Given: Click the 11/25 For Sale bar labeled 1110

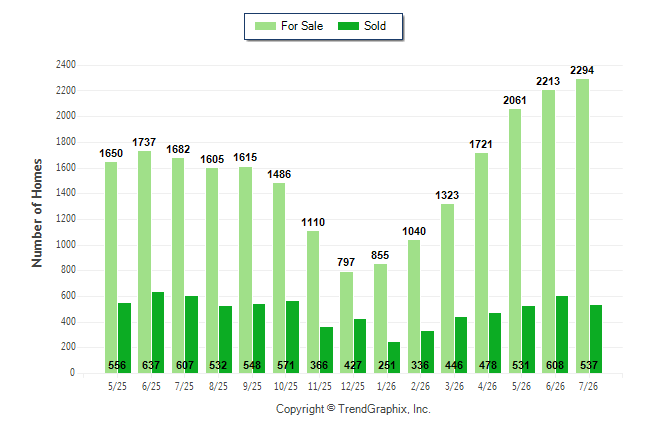Looking at the screenshot, I should [x=313, y=302].
